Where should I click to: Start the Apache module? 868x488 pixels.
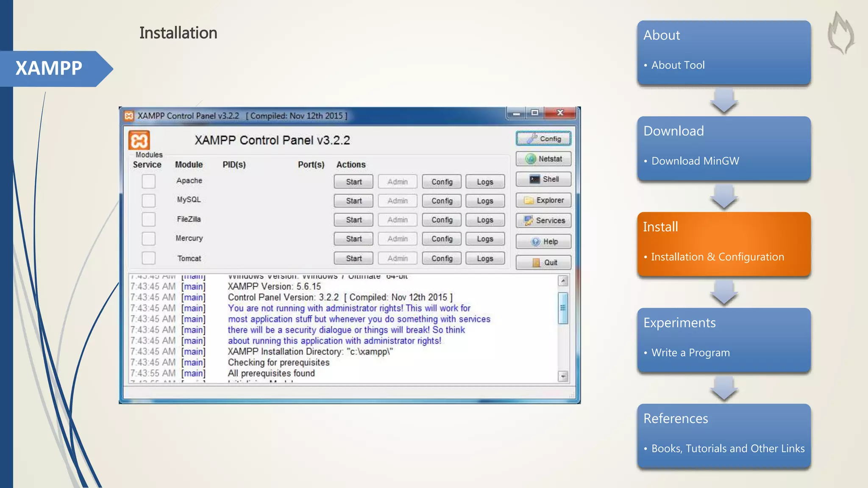[353, 182]
